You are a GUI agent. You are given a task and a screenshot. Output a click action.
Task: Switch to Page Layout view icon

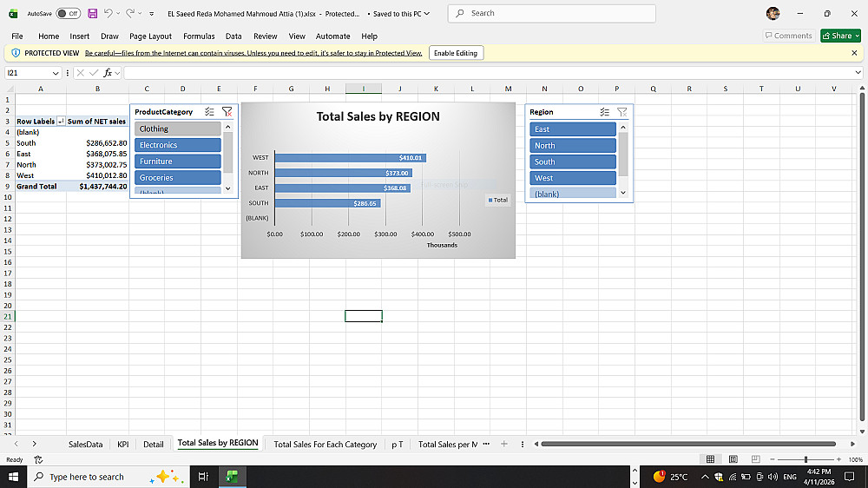click(x=733, y=459)
